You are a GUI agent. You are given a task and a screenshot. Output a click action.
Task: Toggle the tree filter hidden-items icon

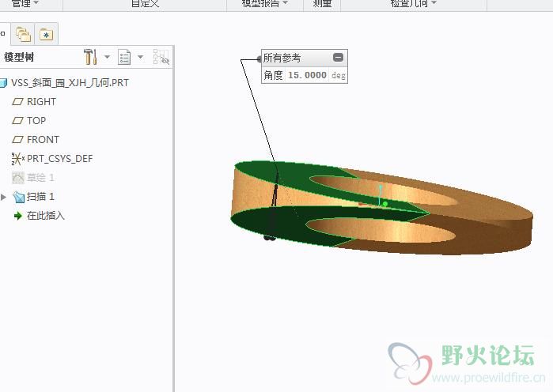coord(161,57)
